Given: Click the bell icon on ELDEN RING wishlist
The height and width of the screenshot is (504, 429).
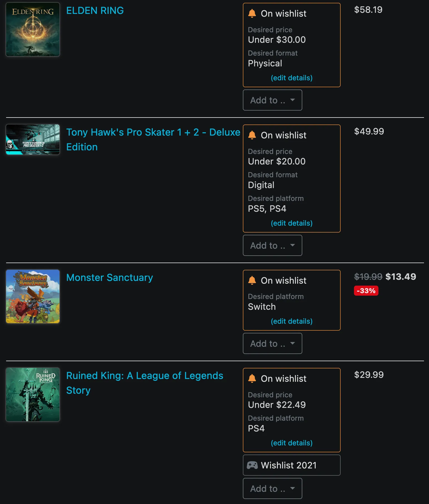Looking at the screenshot, I should [252, 13].
